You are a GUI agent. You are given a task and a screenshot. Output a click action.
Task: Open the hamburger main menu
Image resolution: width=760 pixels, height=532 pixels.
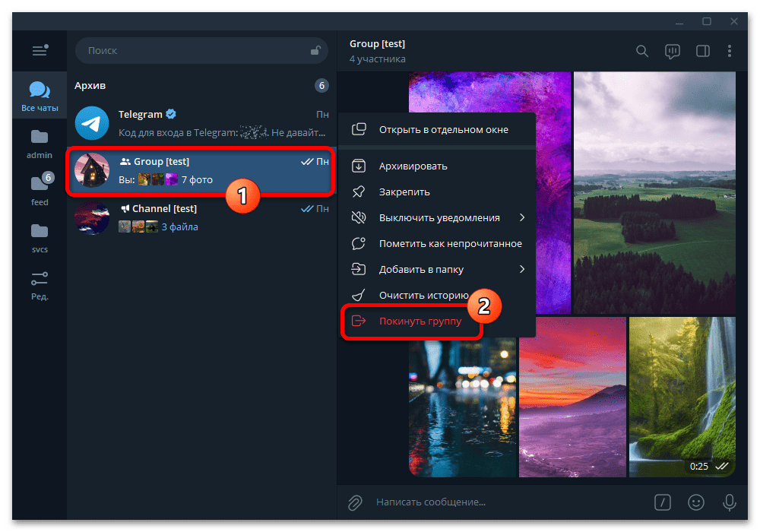40,50
